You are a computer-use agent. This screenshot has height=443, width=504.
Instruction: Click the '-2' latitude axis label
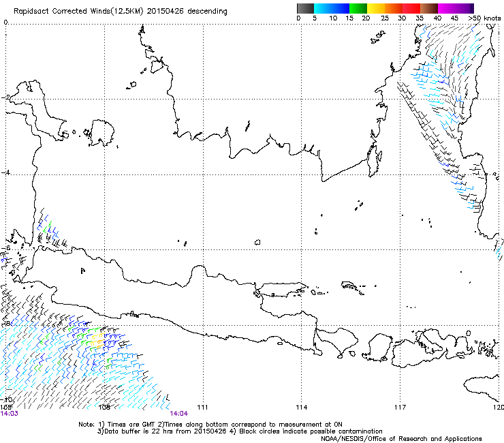pyautogui.click(x=5, y=97)
